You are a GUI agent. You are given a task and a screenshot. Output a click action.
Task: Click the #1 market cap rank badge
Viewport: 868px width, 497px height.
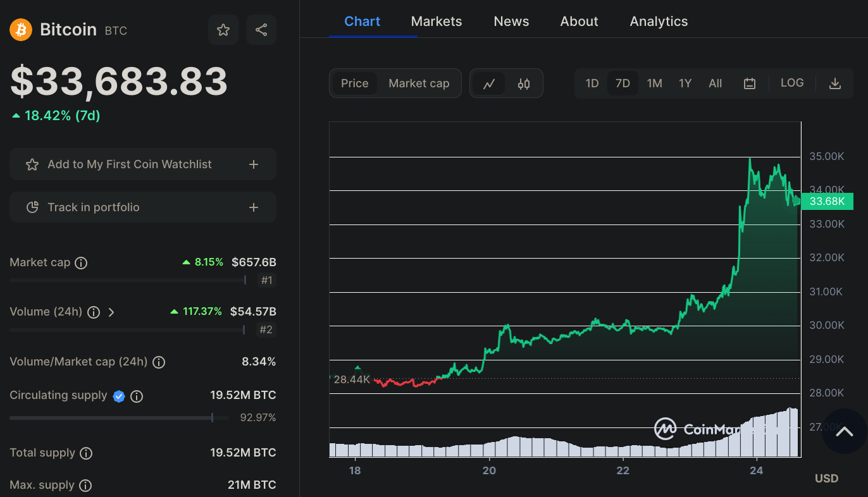[267, 280]
